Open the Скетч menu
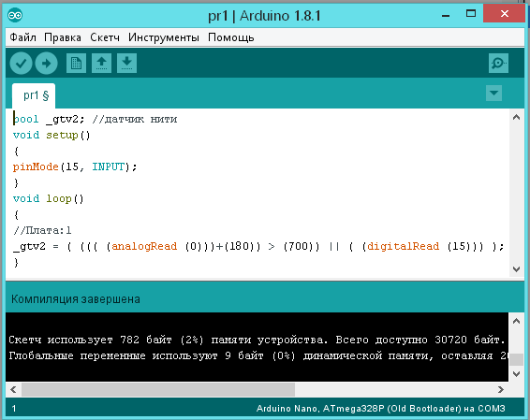This screenshot has width=530, height=420. coord(105,37)
